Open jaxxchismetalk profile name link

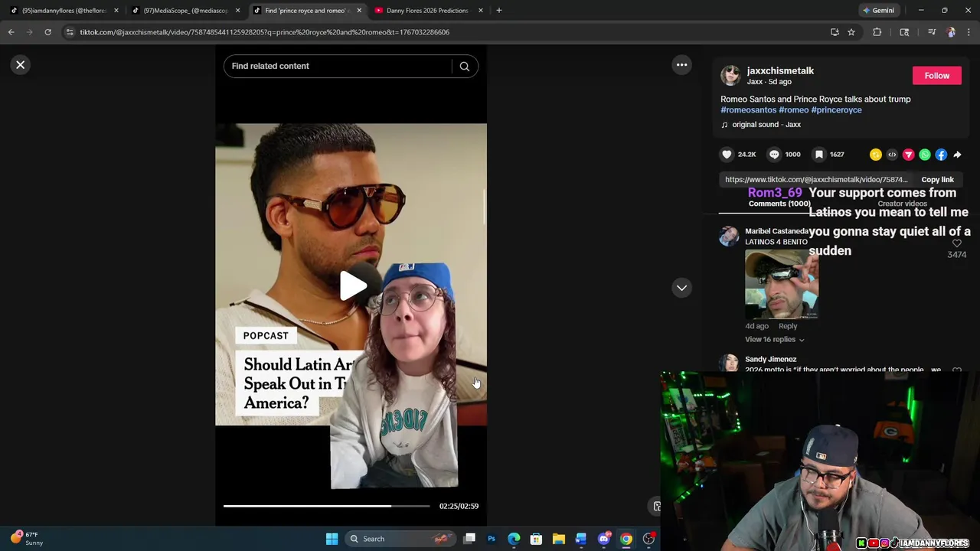point(780,70)
